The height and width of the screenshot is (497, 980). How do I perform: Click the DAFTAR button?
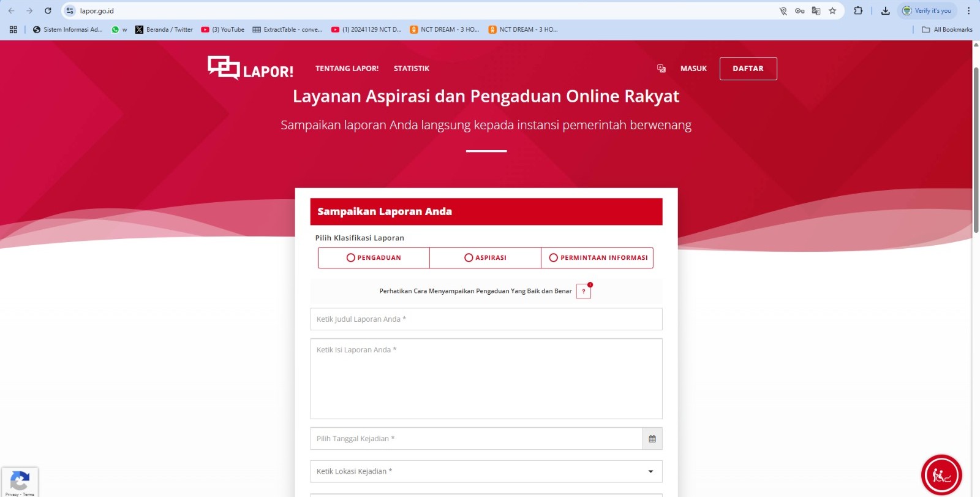tap(748, 69)
